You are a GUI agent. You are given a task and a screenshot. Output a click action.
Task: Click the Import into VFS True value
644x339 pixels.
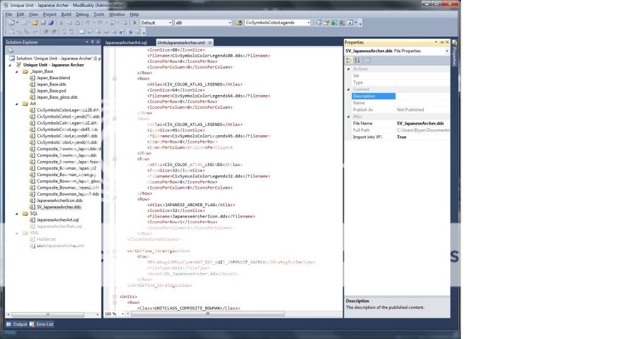[x=422, y=137]
